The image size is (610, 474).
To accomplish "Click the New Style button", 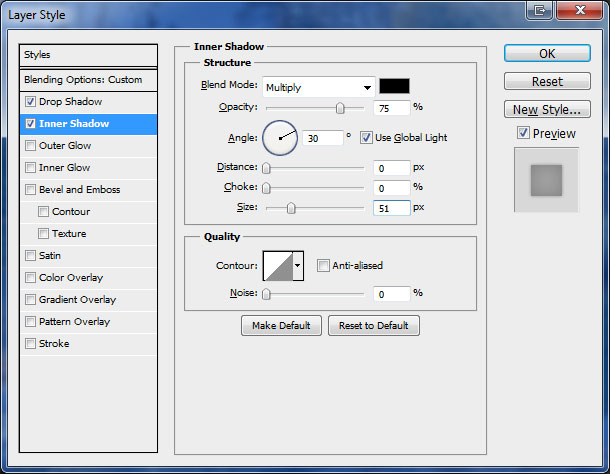I will tap(546, 109).
